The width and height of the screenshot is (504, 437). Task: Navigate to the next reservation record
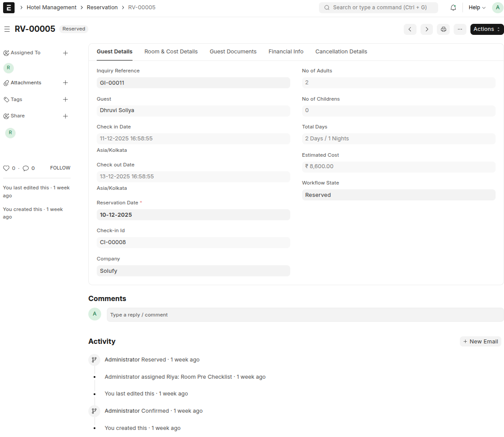427,29
